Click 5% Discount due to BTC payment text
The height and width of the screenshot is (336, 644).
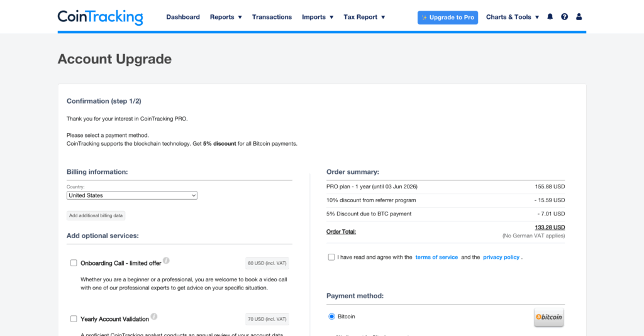[x=369, y=214]
